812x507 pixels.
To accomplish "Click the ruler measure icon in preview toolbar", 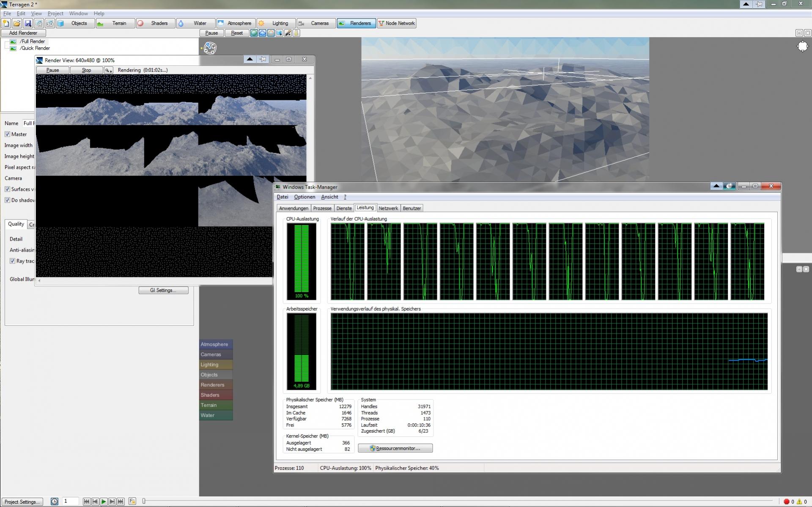I will tap(296, 33).
